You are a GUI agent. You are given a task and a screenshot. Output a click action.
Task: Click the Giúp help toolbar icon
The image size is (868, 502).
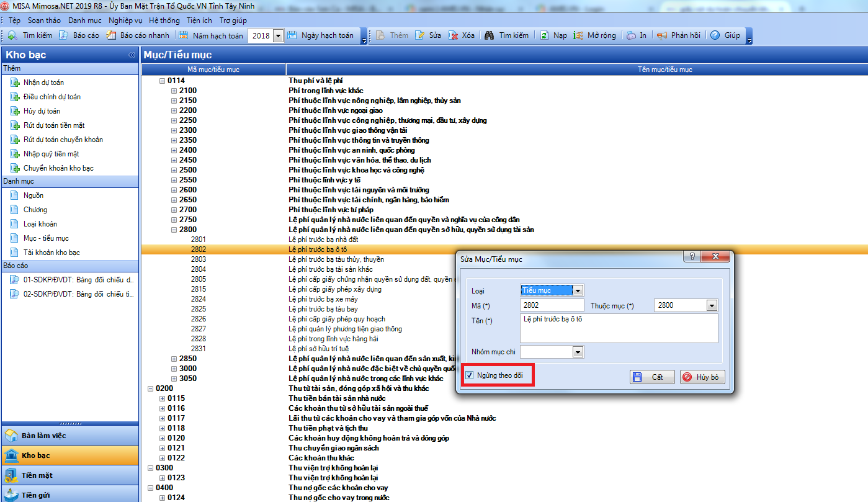point(715,35)
